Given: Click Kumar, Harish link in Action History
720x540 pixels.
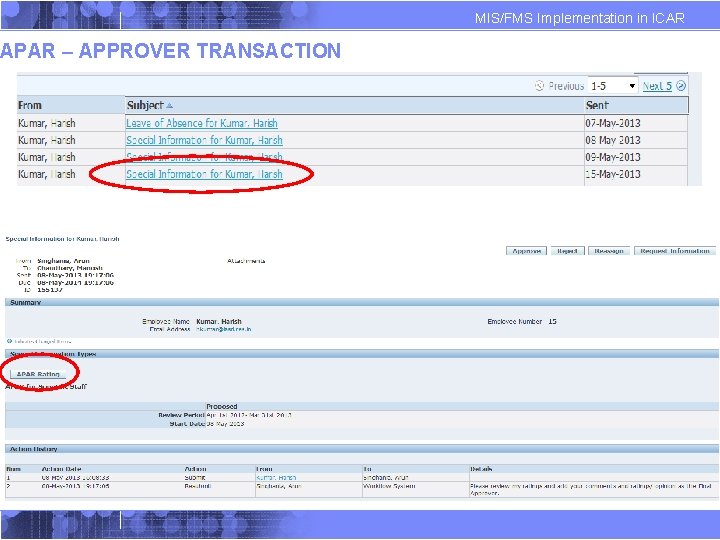Looking at the screenshot, I should pyautogui.click(x=276, y=478).
